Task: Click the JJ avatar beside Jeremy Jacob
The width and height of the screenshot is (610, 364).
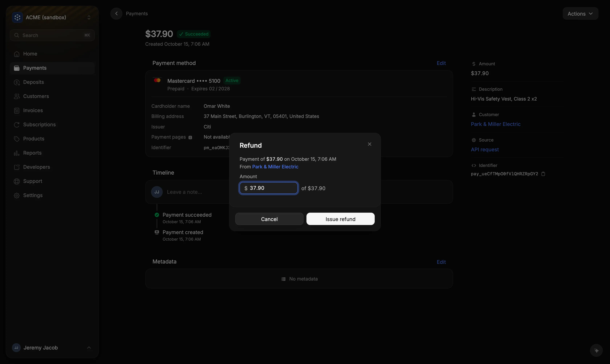Action: click(x=16, y=347)
